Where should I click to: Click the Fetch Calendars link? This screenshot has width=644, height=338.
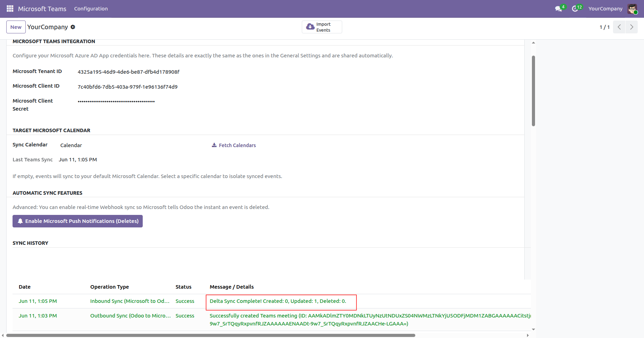point(234,145)
